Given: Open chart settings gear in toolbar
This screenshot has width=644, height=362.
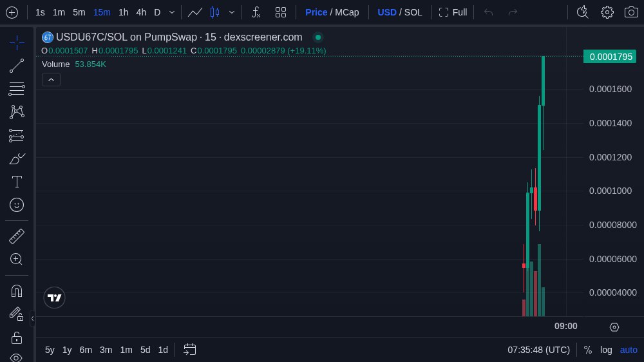Looking at the screenshot, I should click(607, 12).
